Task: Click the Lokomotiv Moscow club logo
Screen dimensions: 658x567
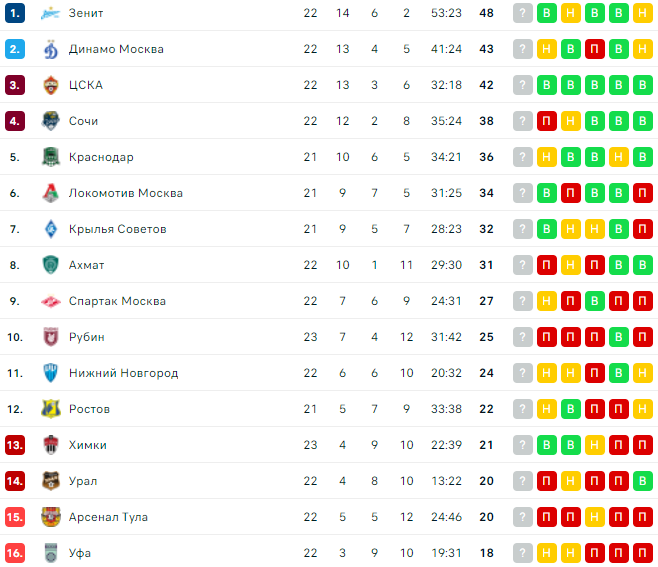Action: pos(51,193)
